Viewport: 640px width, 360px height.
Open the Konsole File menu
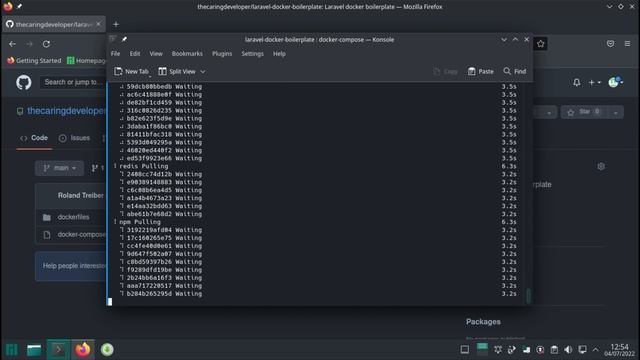coord(116,54)
